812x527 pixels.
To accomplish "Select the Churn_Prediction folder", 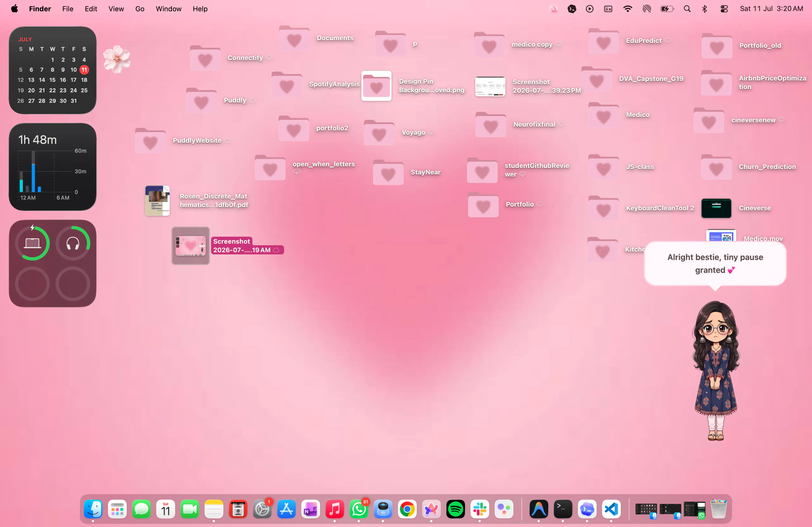I will coord(716,167).
